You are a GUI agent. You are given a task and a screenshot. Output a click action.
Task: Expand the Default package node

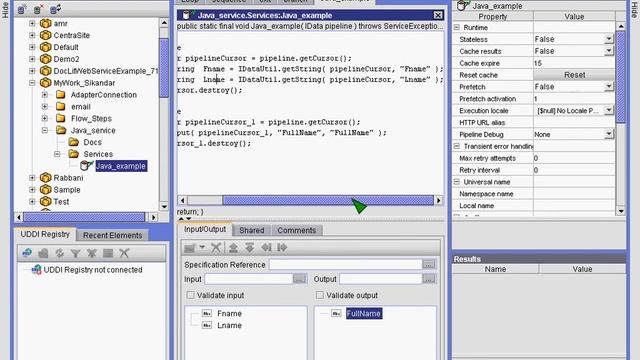coord(32,47)
